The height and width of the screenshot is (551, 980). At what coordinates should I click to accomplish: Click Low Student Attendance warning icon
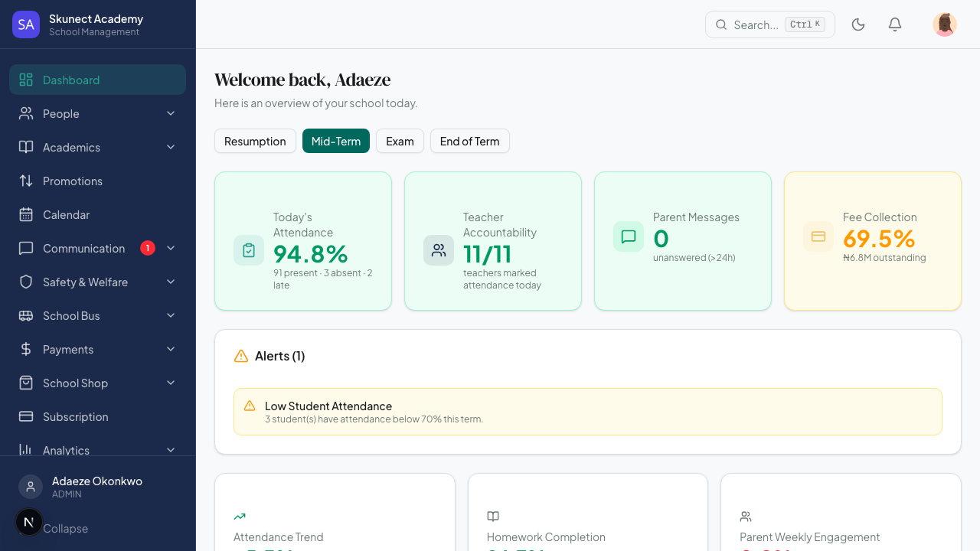(x=250, y=406)
